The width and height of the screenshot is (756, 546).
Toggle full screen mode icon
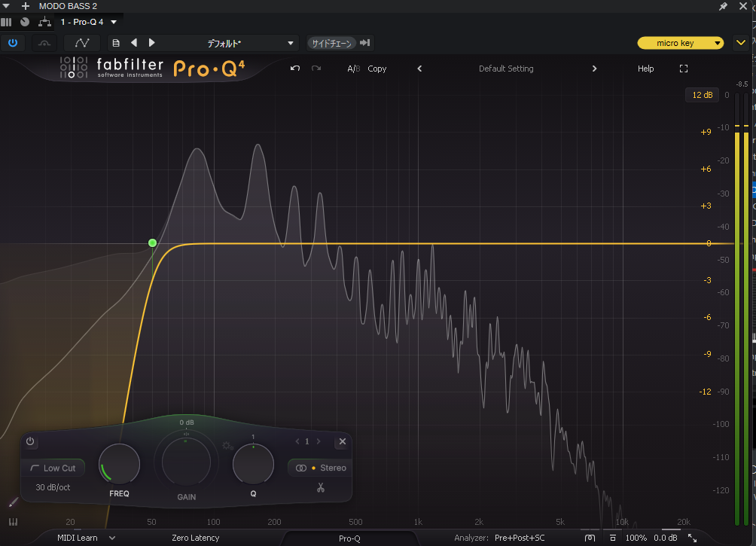pyautogui.click(x=684, y=69)
